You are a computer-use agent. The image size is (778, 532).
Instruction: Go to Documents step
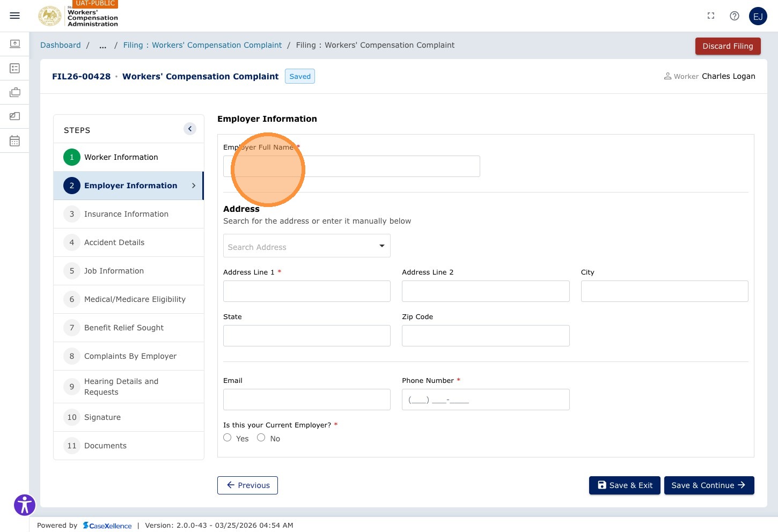click(x=129, y=446)
